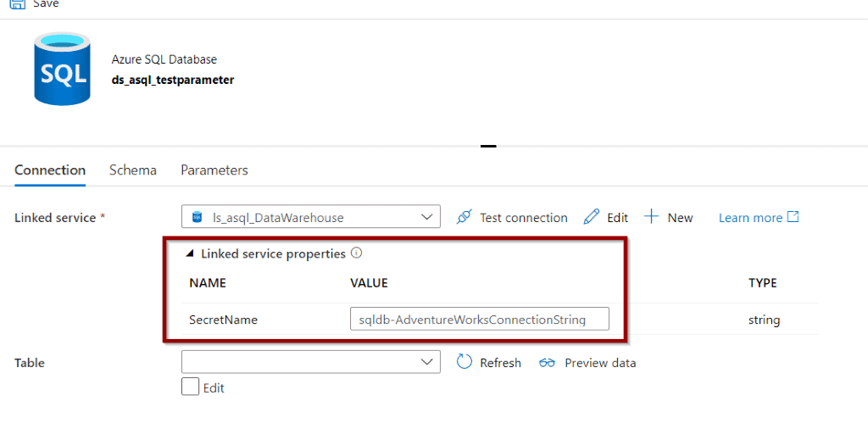Click the Azure SQL Database logo
Screen dimensions: 868x423
click(61, 68)
